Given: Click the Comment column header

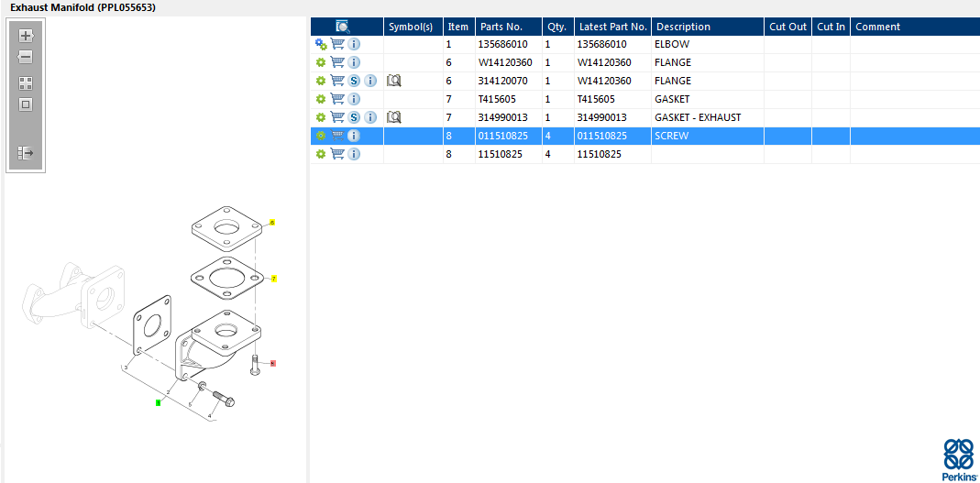Looking at the screenshot, I should pos(915,27).
